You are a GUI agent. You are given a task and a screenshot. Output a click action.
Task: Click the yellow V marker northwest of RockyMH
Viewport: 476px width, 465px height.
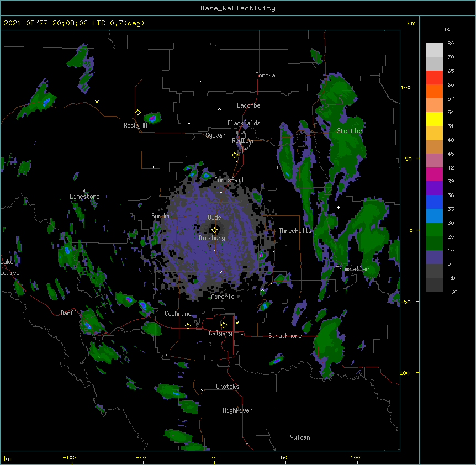click(x=97, y=102)
